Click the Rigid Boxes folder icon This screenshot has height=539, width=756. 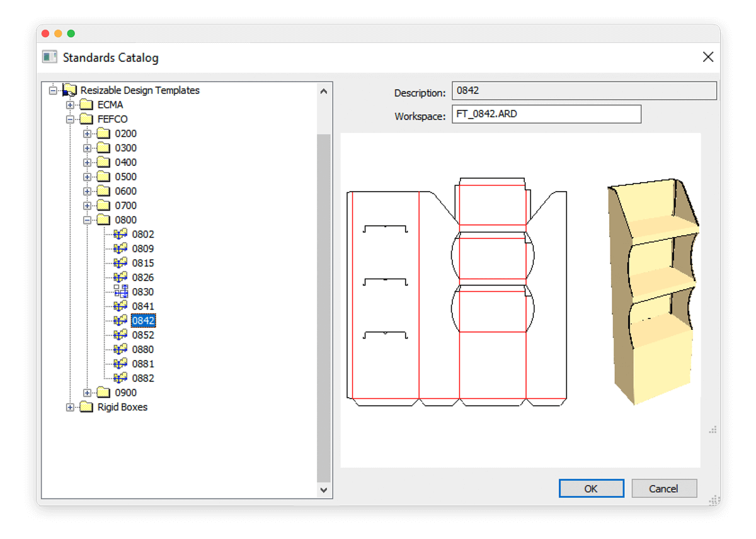pyautogui.click(x=86, y=407)
